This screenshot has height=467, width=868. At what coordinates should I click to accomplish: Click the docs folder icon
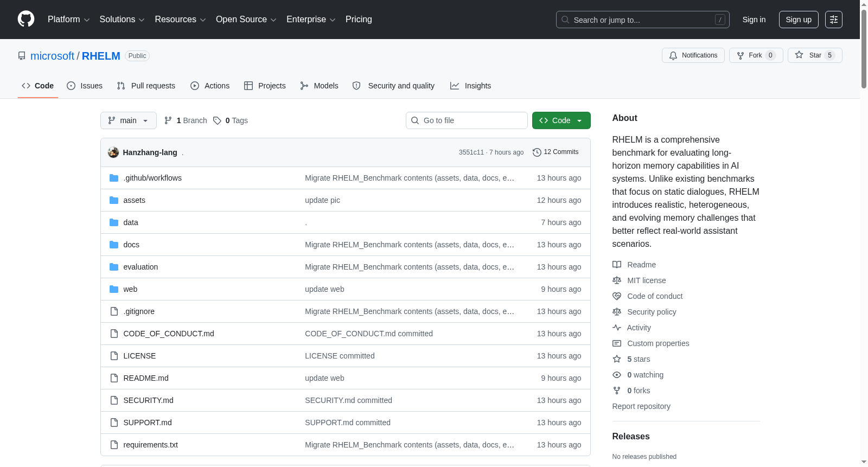[114, 245]
